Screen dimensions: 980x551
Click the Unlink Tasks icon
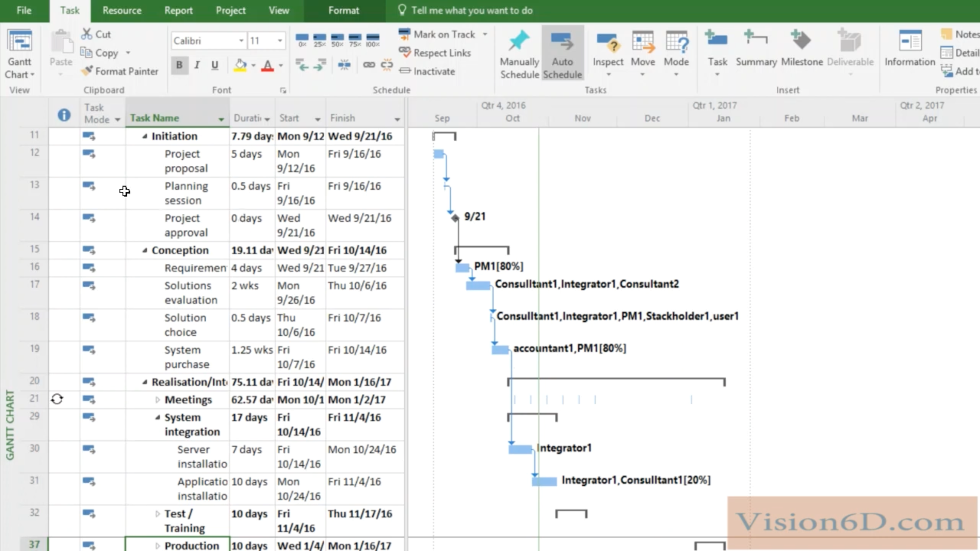click(387, 65)
